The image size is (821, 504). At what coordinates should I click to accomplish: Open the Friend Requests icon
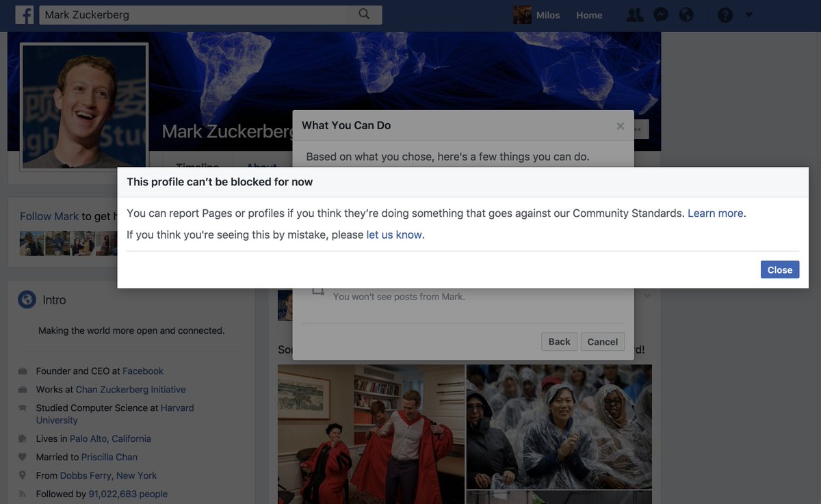click(635, 15)
